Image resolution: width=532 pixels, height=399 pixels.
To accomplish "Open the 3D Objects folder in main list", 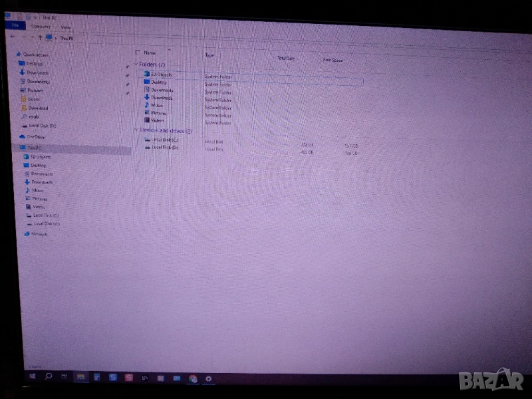I will 160,74.
